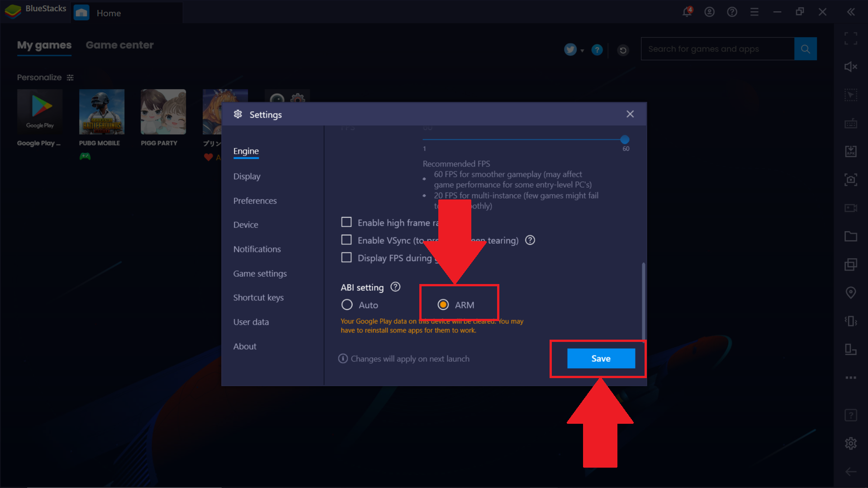Click the set location pin icon
Screen dimensions: 868x488
[x=850, y=293]
